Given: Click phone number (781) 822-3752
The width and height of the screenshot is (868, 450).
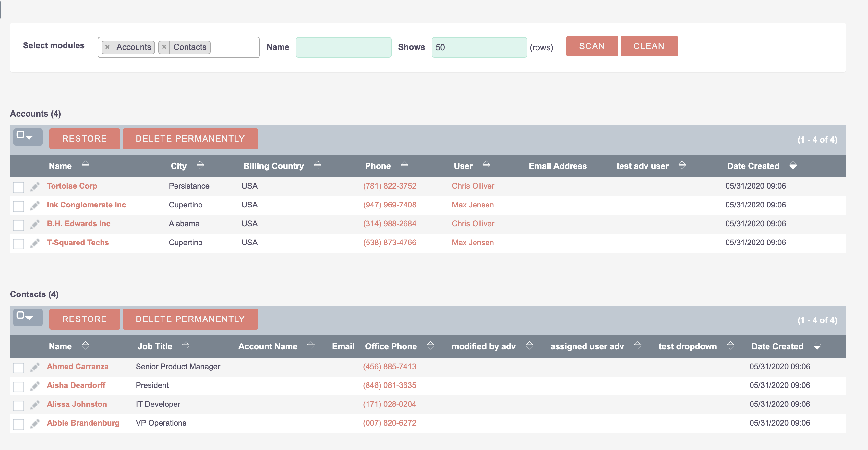Looking at the screenshot, I should [390, 186].
